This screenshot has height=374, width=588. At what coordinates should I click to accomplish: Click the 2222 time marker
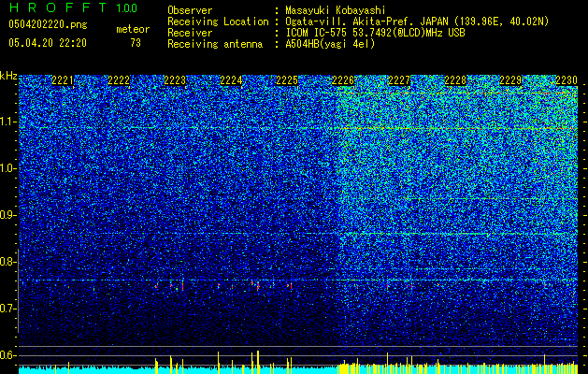[119, 80]
